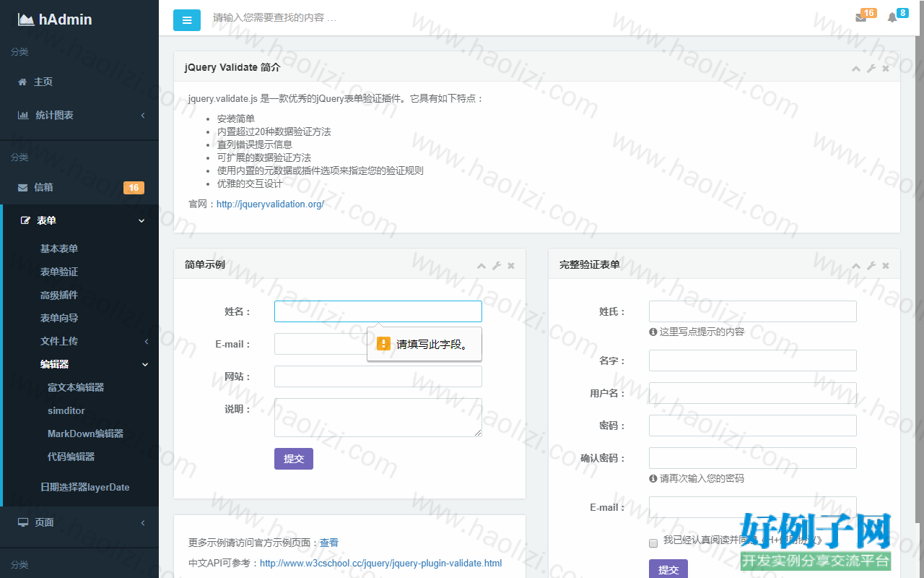
Task: Open MarkDown编辑器 menu item
Action: pyautogui.click(x=85, y=433)
